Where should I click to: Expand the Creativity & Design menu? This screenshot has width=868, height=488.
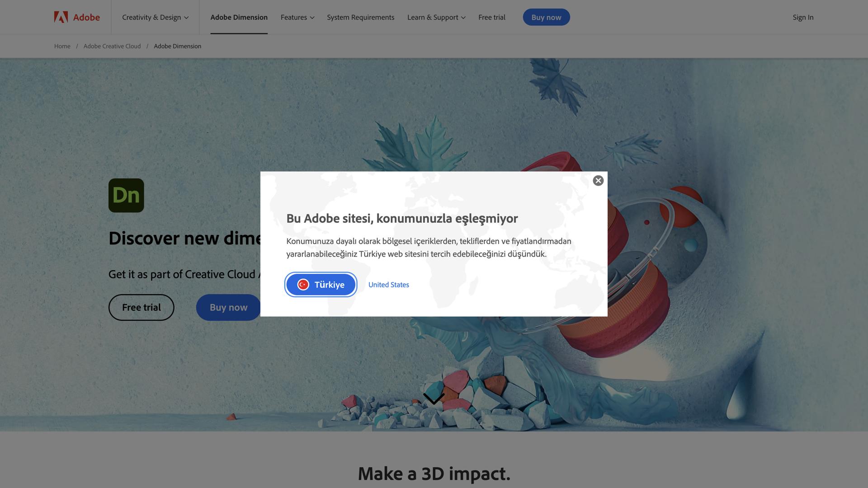coord(154,17)
